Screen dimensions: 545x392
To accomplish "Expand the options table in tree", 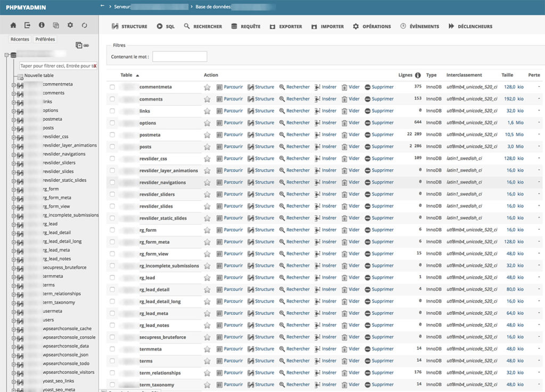I will click(x=13, y=111).
